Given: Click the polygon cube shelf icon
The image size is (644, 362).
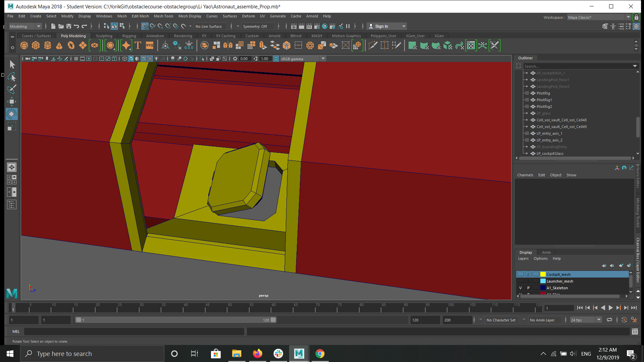Looking at the screenshot, I should point(36,45).
